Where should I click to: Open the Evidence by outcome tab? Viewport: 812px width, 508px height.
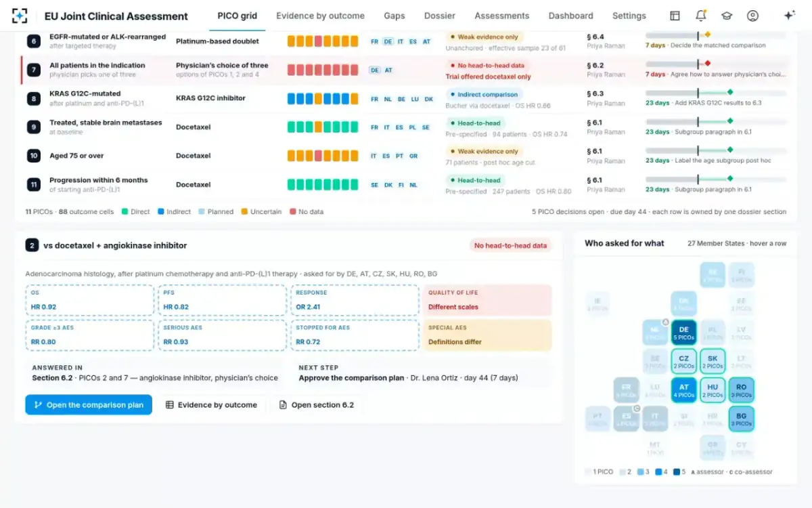point(320,16)
